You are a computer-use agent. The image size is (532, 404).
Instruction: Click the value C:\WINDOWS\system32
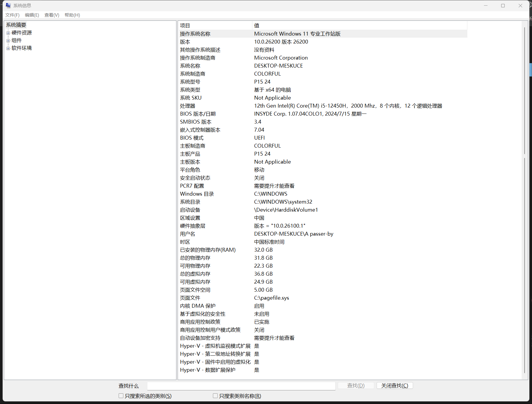283,202
